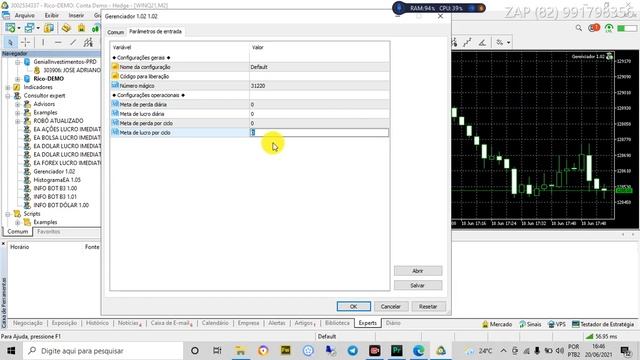Switch to the Experts toolbox tab
The height and width of the screenshot is (360, 640).
point(367,323)
